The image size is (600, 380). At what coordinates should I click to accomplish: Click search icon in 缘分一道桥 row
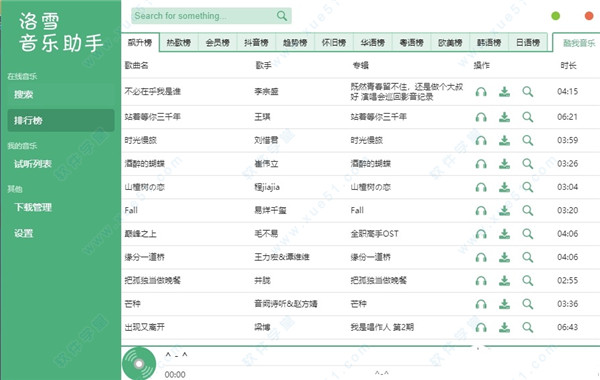click(528, 257)
